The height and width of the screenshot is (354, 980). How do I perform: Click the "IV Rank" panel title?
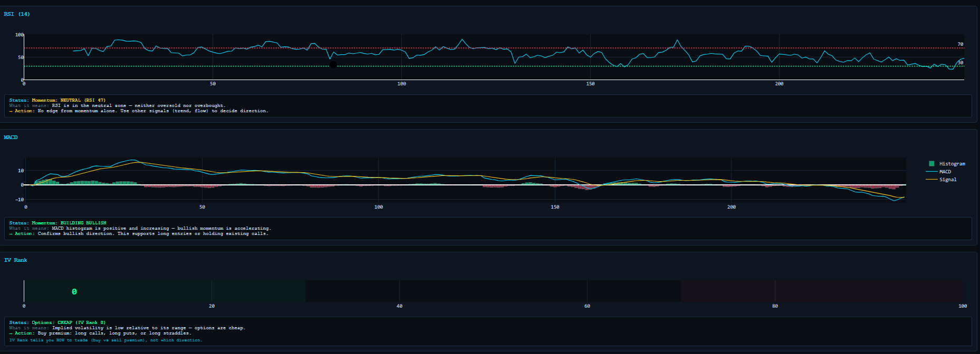(15, 260)
